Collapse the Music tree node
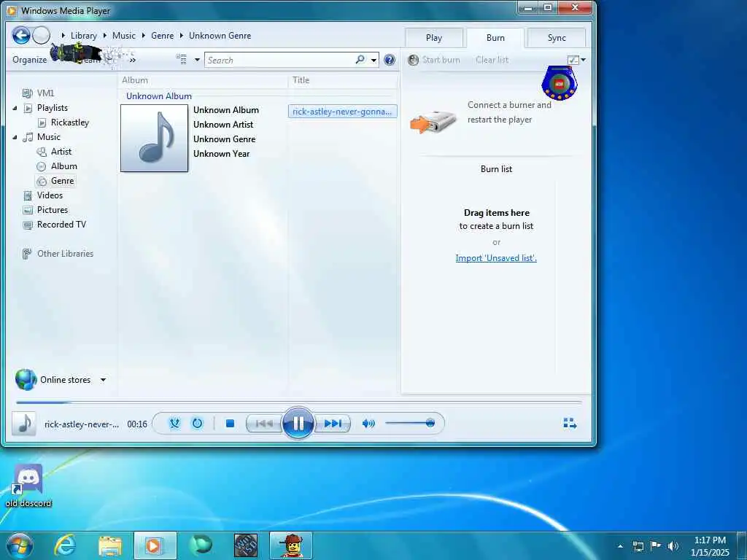 tap(15, 137)
